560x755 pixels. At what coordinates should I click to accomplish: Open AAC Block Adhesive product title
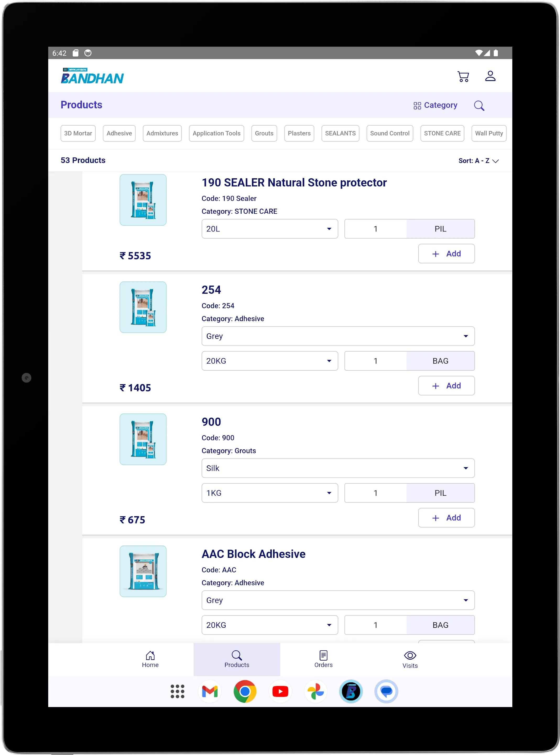coord(253,554)
